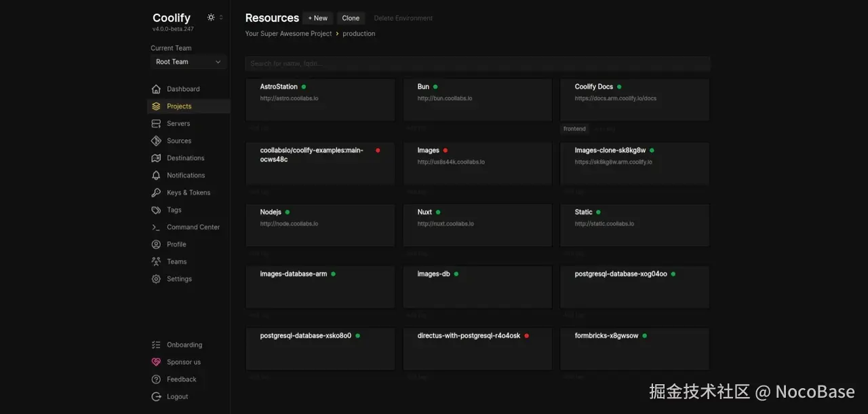
Task: Click the Profile user icon
Action: coord(156,244)
